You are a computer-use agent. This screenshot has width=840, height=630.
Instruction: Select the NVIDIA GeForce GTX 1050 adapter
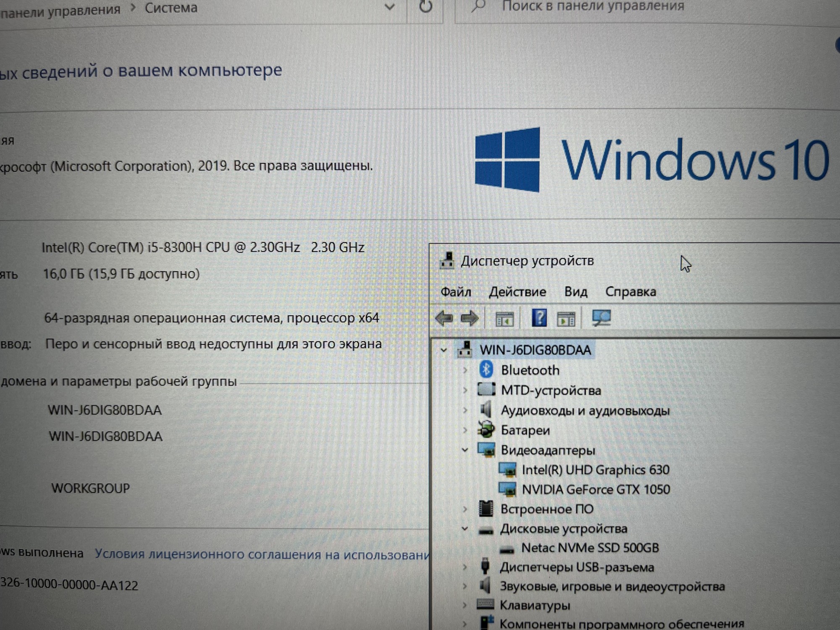pos(596,490)
